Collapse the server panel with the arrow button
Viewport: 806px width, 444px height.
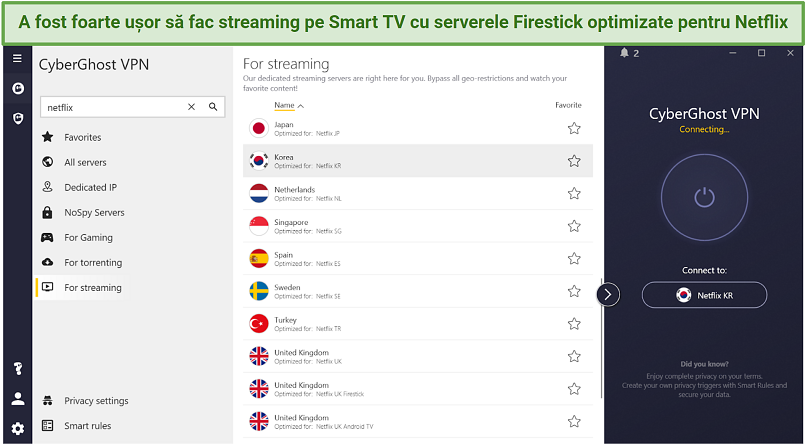tap(608, 294)
